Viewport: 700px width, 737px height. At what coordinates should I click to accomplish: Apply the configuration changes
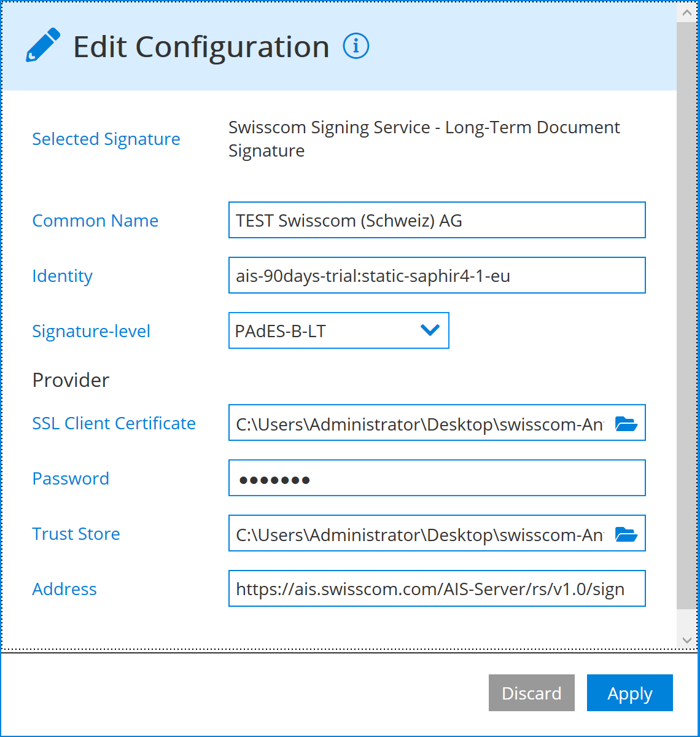(630, 693)
